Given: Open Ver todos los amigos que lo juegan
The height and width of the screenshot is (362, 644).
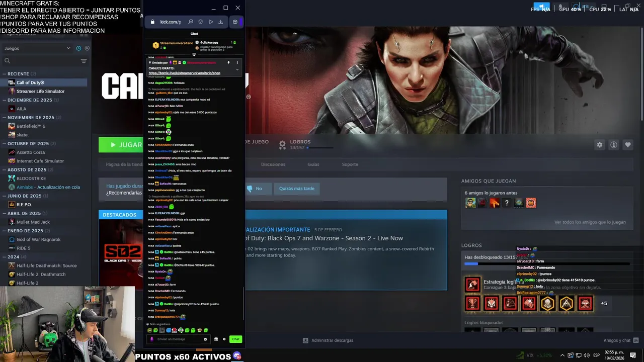Looking at the screenshot, I should 590,222.
